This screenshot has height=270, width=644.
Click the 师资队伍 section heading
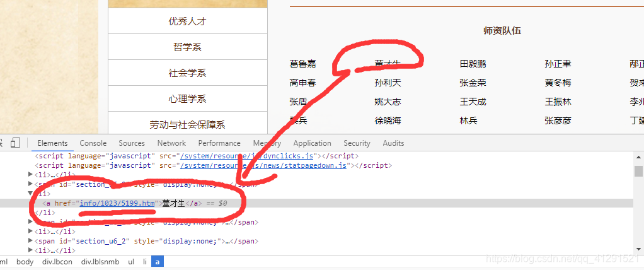[502, 31]
